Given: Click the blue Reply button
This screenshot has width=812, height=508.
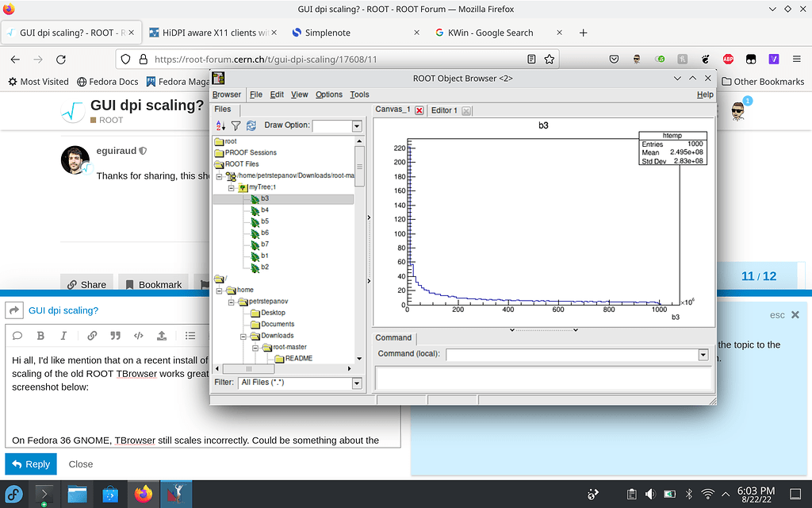Looking at the screenshot, I should point(31,464).
